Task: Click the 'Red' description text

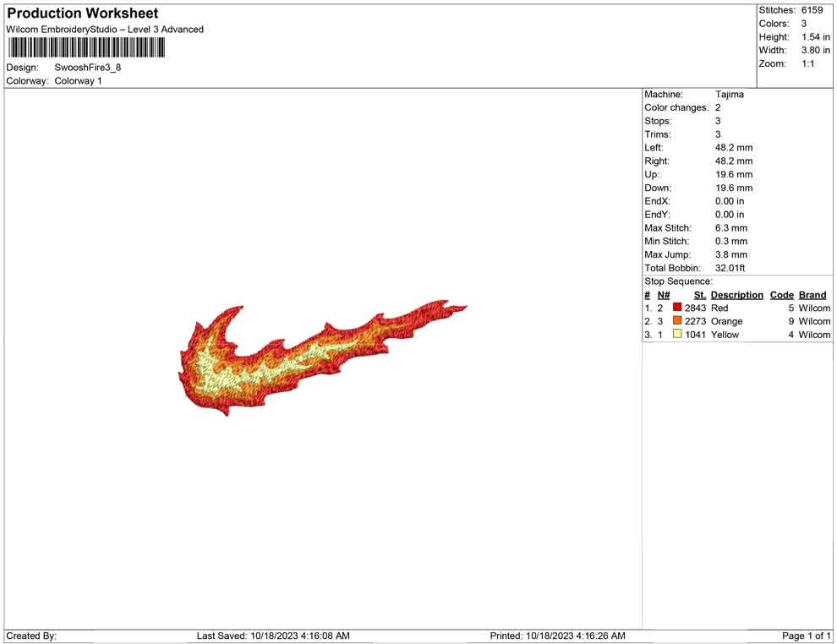Action: coord(719,308)
